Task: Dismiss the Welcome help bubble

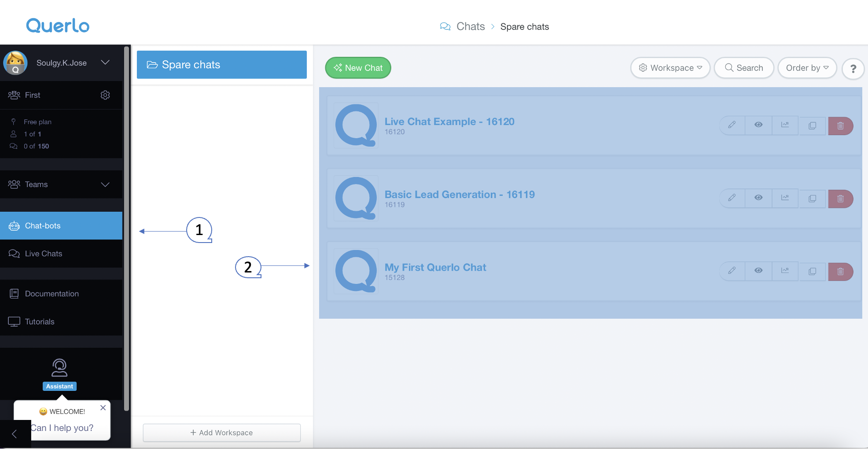Action: [103, 408]
